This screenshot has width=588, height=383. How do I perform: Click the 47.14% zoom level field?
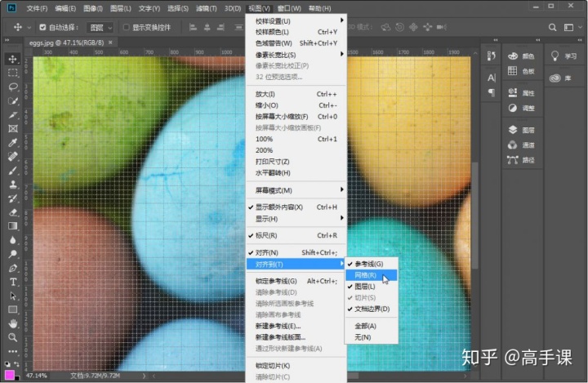pyautogui.click(x=37, y=376)
